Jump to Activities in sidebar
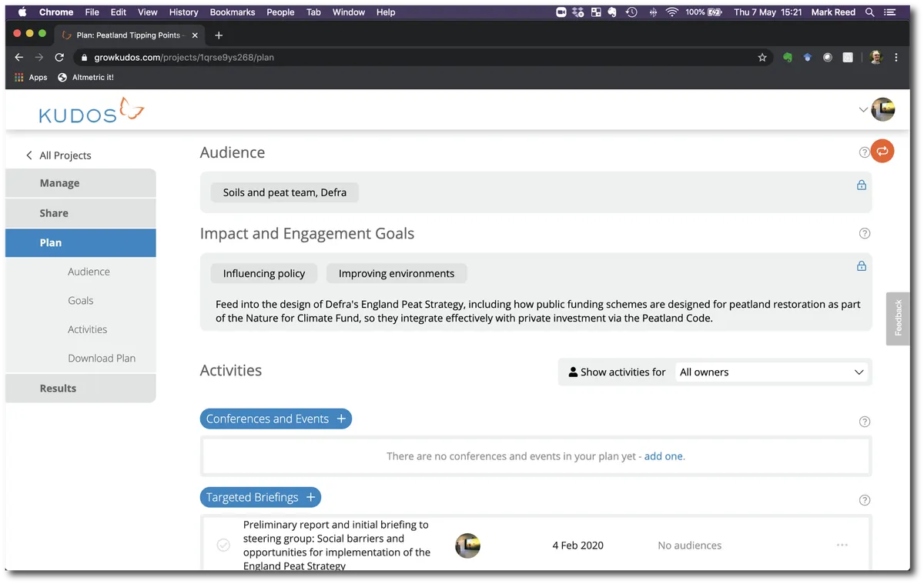This screenshot has height=584, width=924. tap(88, 329)
